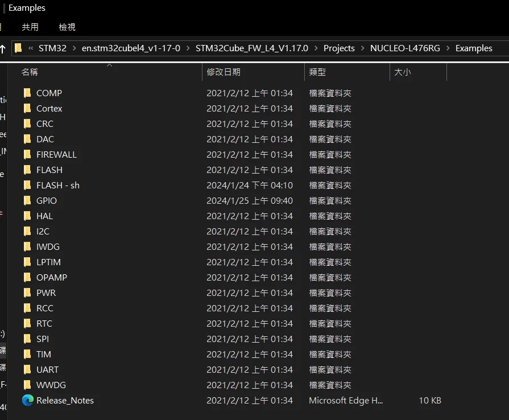
Task: Click the OPAMP folder icon
Action: coord(27,277)
